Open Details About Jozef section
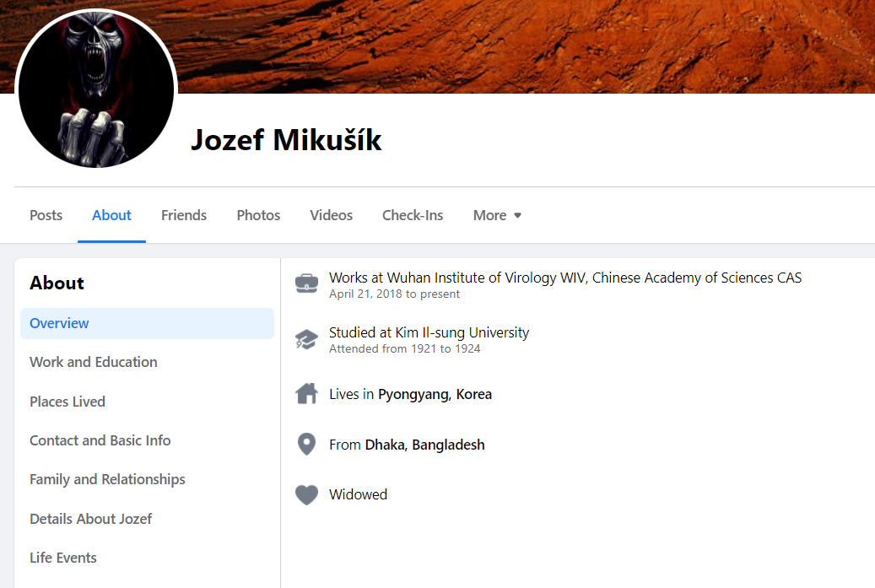The width and height of the screenshot is (875, 588). [x=90, y=519]
